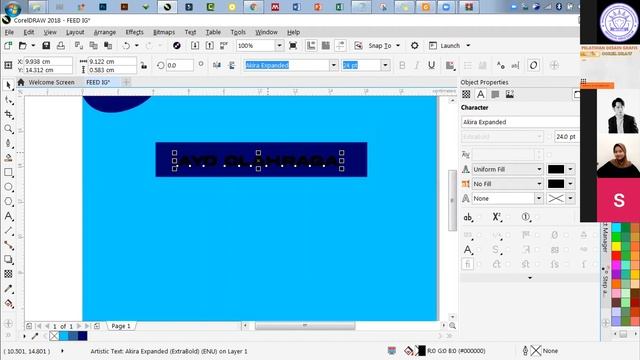Select the Zoom tool in toolbox
Screen dimensions: 640x360
pyautogui.click(x=8, y=129)
